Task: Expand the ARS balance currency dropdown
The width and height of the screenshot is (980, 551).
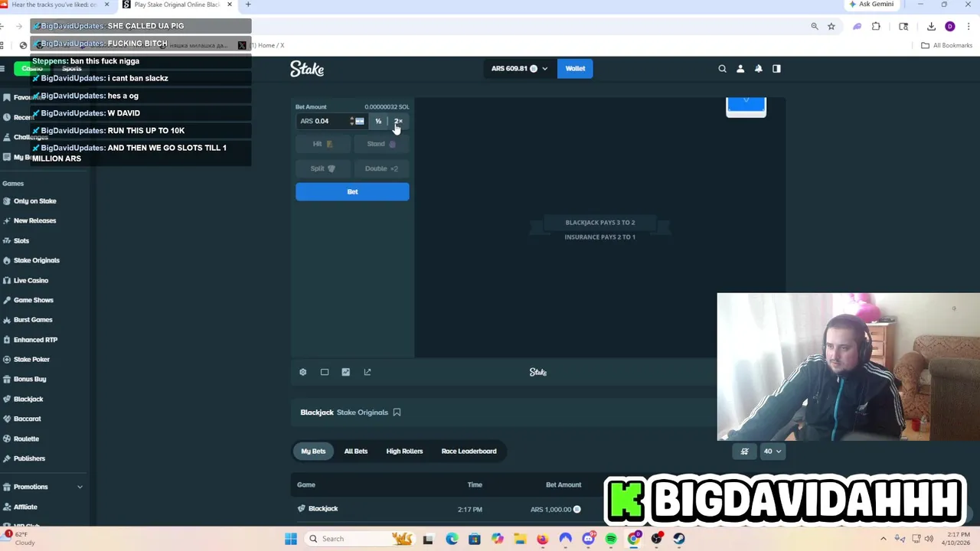Action: click(520, 69)
